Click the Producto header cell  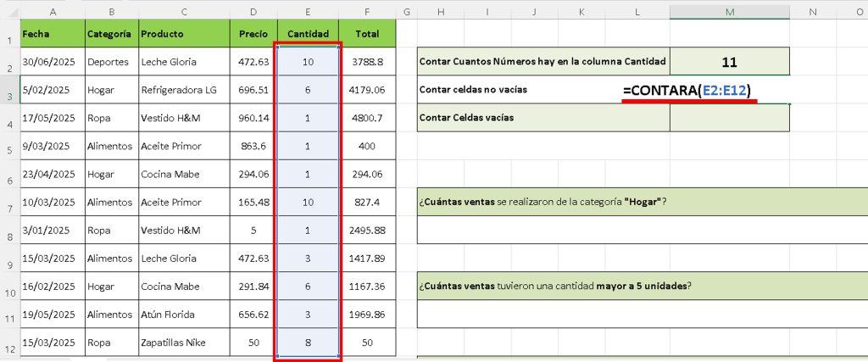[184, 34]
